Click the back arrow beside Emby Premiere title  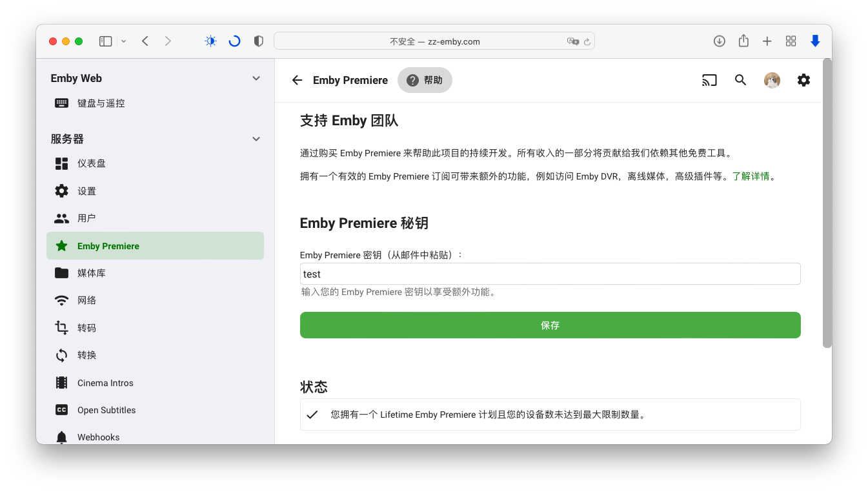[x=297, y=80]
